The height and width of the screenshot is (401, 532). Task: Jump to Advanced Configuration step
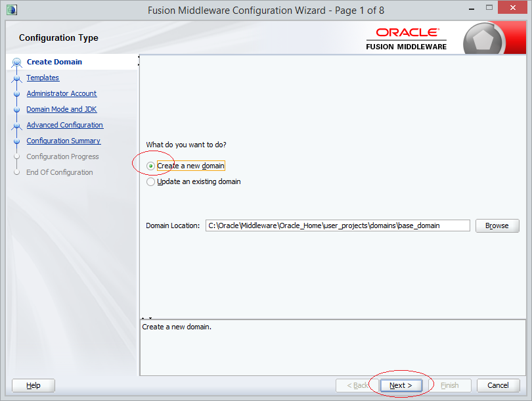65,125
